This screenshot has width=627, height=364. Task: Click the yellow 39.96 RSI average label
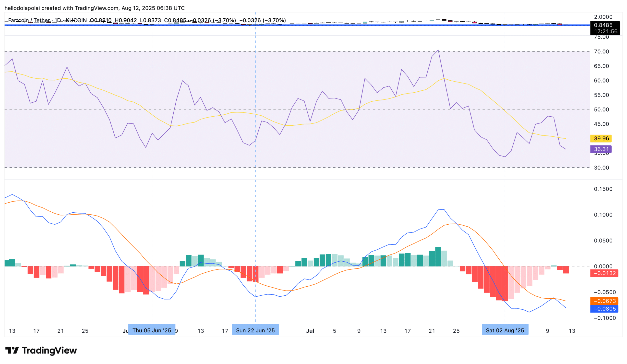click(601, 139)
